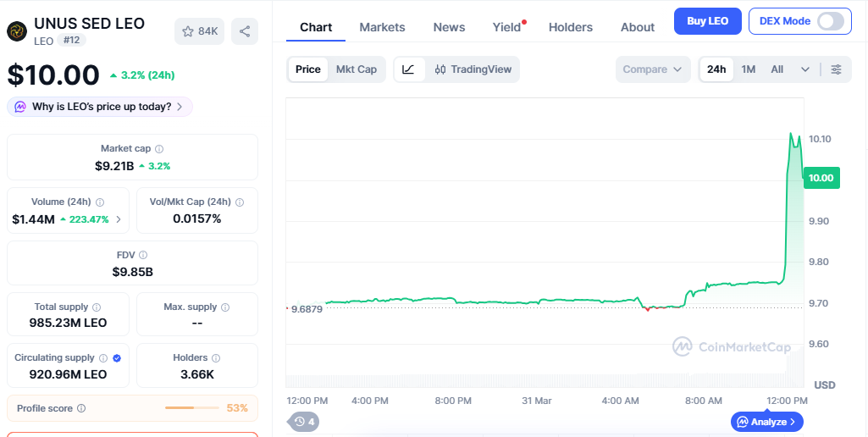Open chart settings sliders icon

coord(837,69)
